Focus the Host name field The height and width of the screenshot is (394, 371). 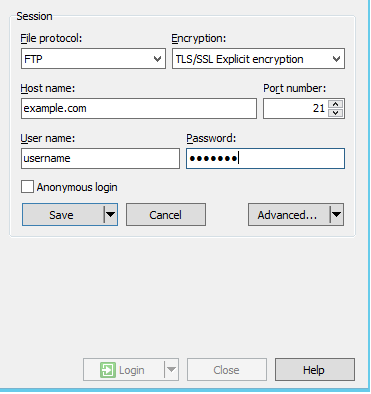click(139, 108)
